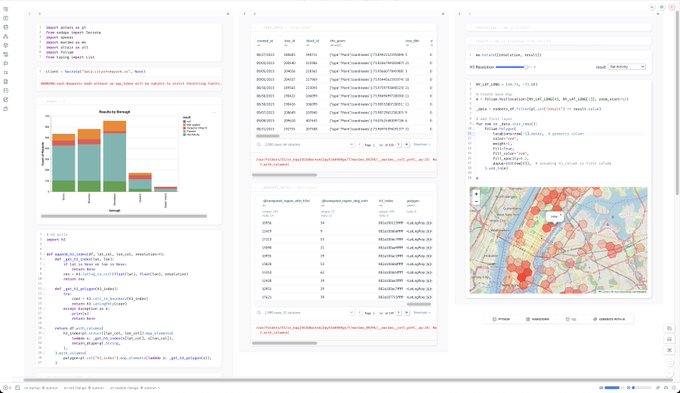The image size is (680, 393).
Task: Zoom out on the folium map
Action: click(x=476, y=201)
